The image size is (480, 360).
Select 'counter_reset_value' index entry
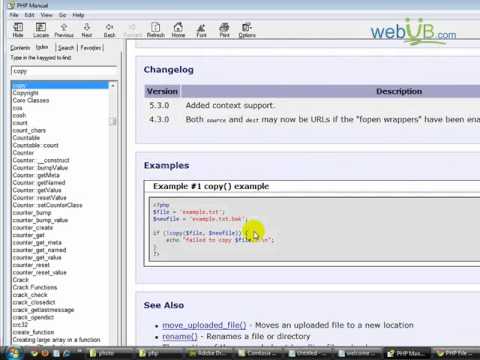[40, 273]
